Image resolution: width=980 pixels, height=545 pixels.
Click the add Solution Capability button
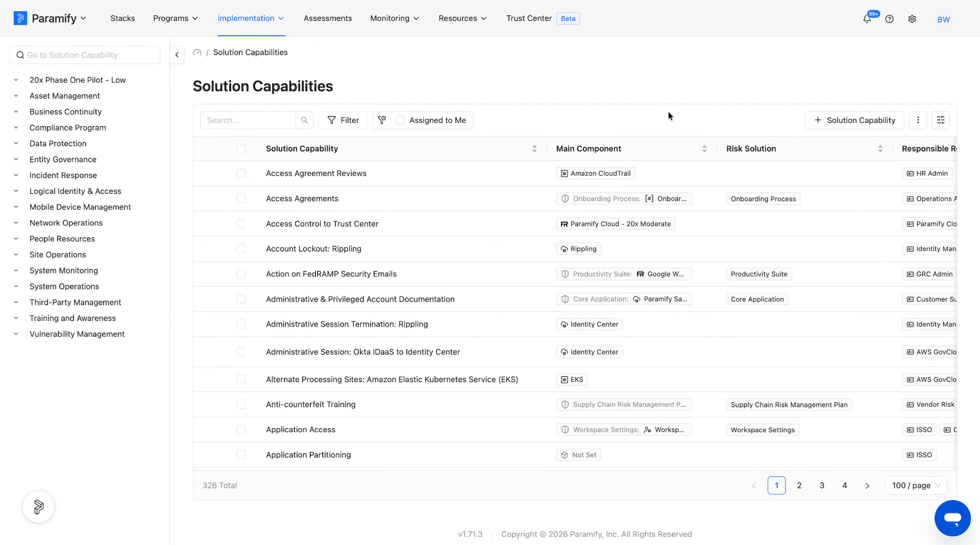(x=854, y=120)
